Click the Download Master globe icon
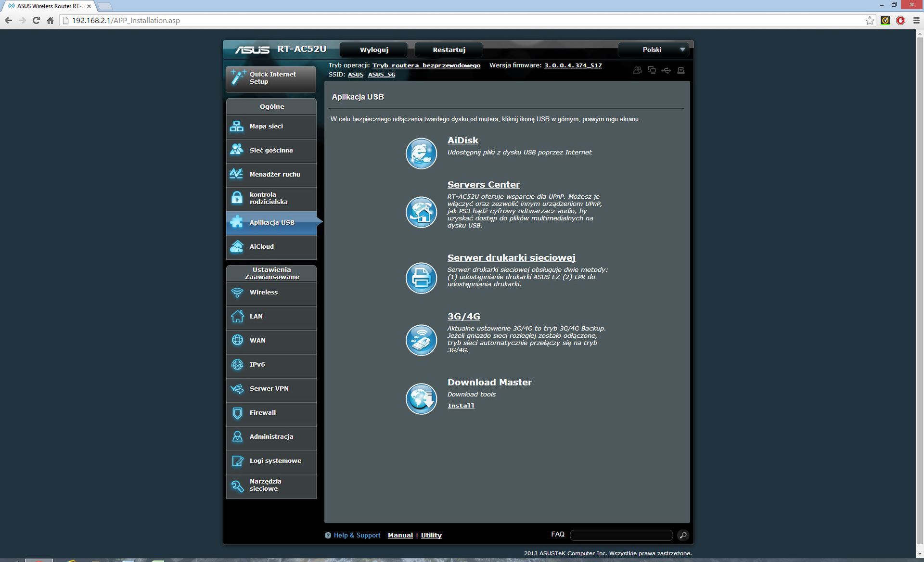 (x=421, y=398)
